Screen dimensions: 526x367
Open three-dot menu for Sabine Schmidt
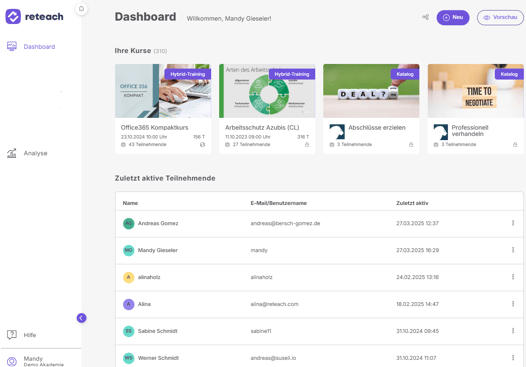coord(513,331)
